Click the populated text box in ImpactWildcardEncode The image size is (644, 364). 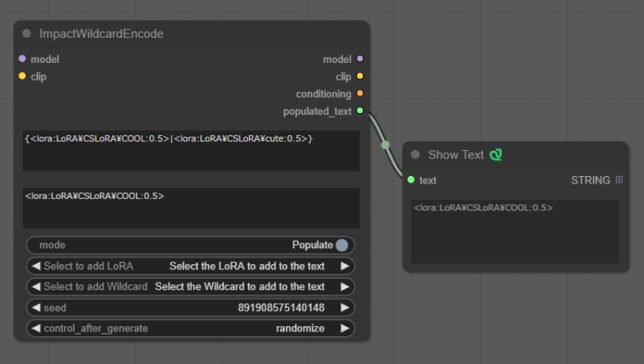coord(190,207)
